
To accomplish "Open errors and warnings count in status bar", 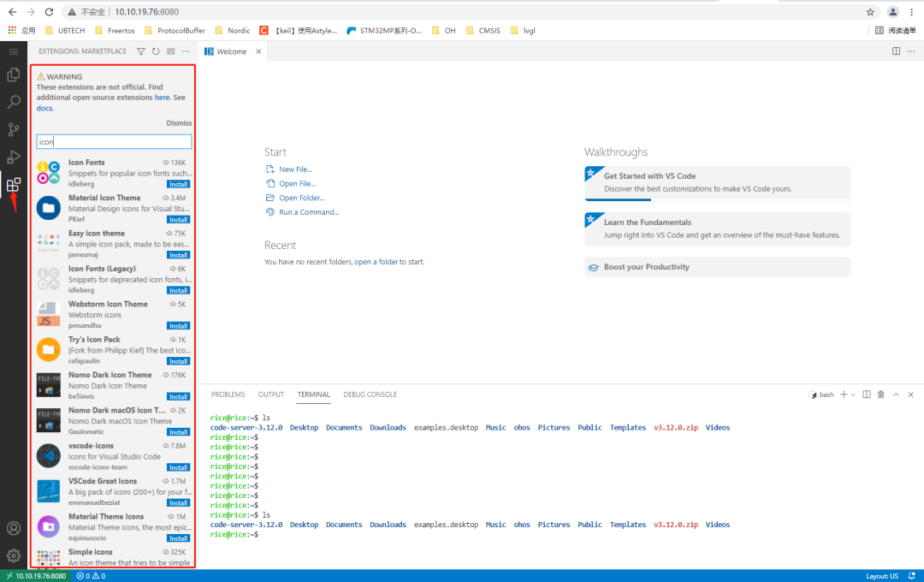I will [91, 576].
